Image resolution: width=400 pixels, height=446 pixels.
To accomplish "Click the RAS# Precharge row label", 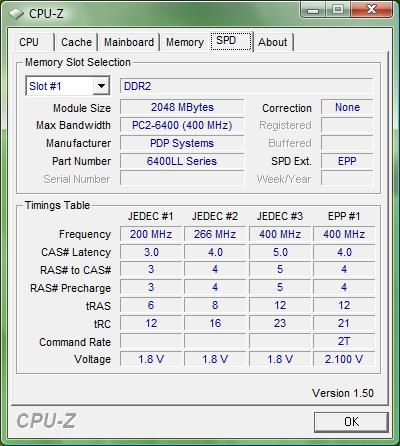I will coord(70,288).
